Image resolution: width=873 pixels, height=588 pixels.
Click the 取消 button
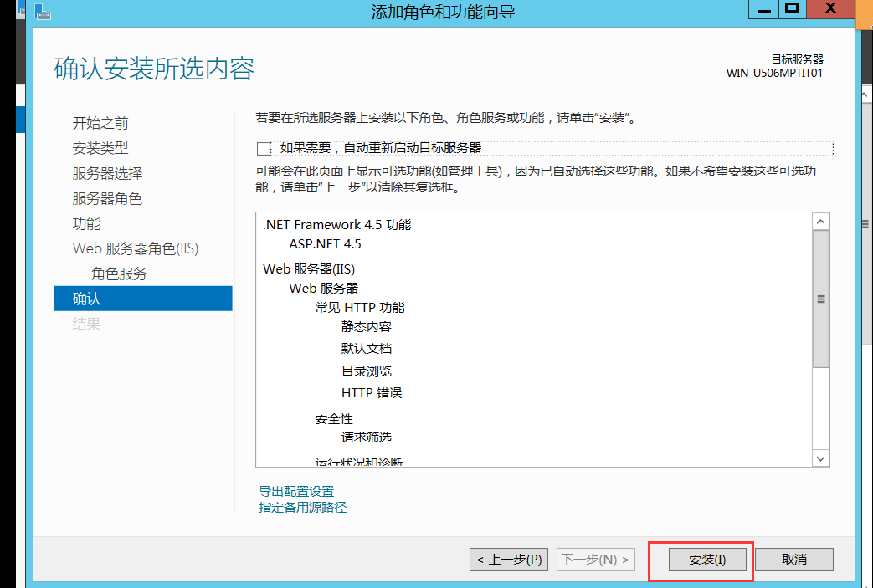pos(793,560)
